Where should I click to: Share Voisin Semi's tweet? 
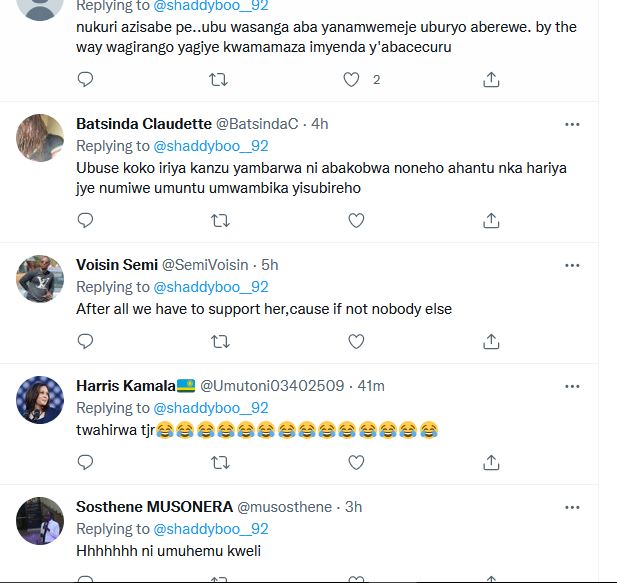coord(491,341)
